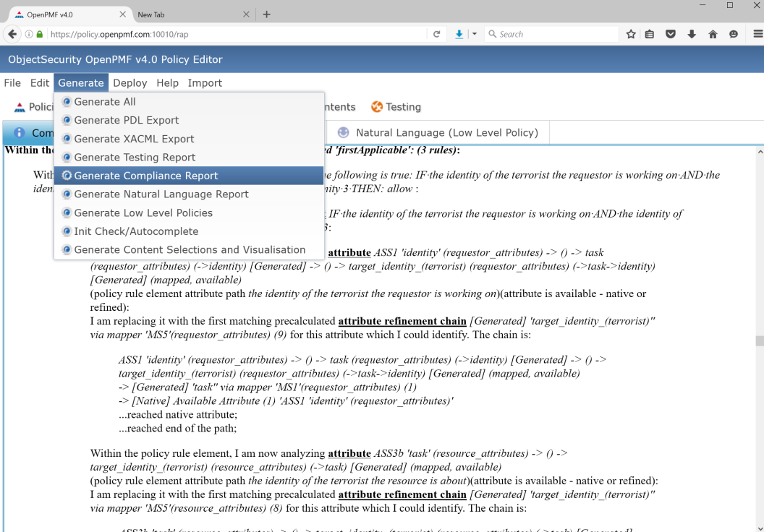Open the downloads panel icon
Viewport: 764px width, 532px height.
(x=692, y=34)
